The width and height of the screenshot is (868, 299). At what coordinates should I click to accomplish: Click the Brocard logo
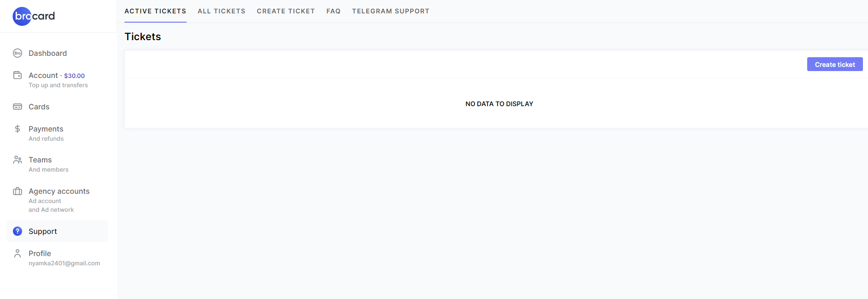(x=34, y=16)
